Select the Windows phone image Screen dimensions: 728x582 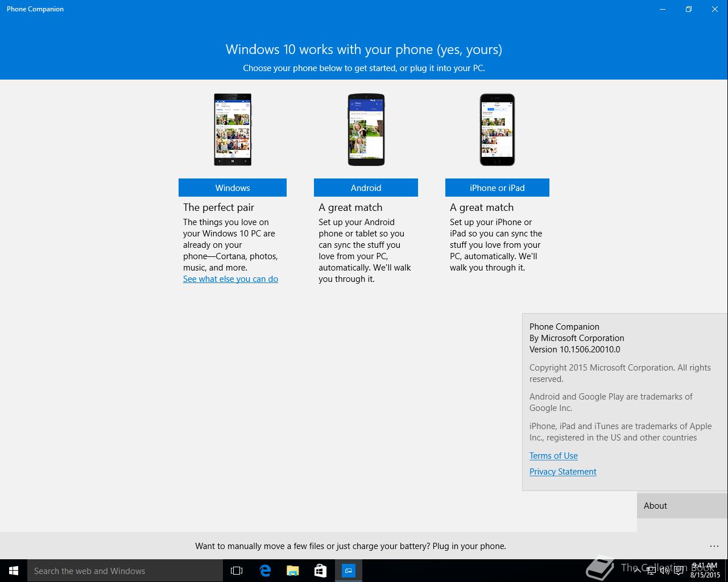point(233,130)
